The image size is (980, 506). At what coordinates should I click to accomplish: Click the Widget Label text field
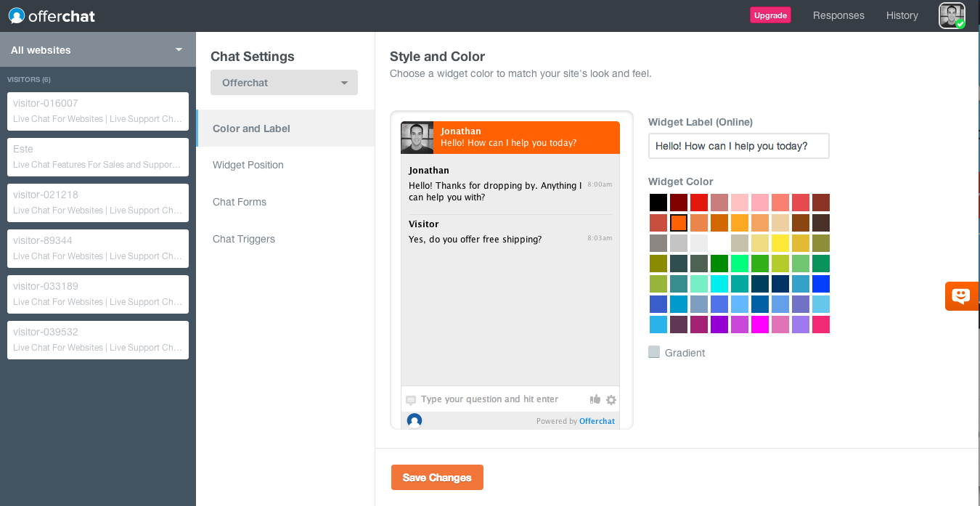coord(738,146)
